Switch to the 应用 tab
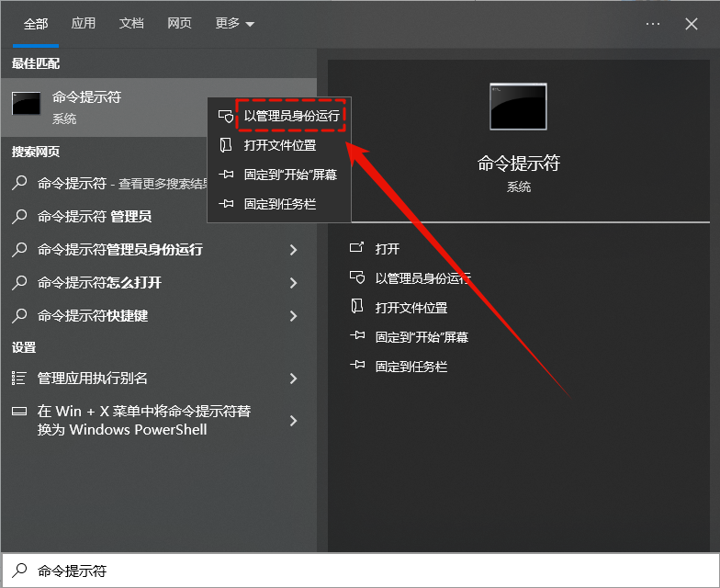The width and height of the screenshot is (720, 588). coord(83,23)
